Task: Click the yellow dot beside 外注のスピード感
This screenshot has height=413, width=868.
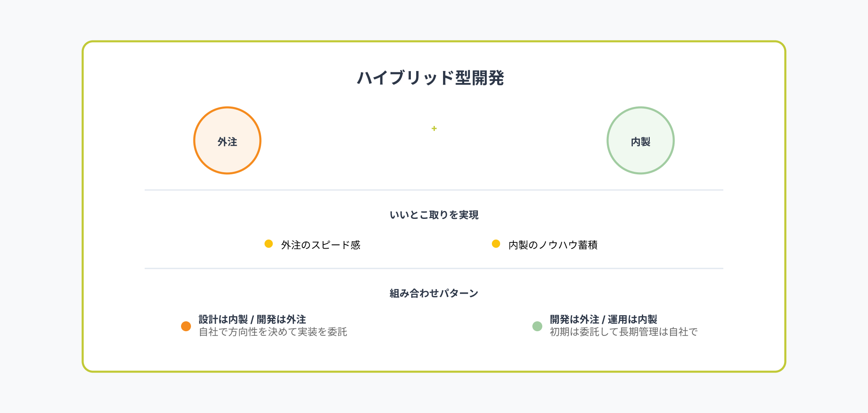Action: tap(269, 244)
